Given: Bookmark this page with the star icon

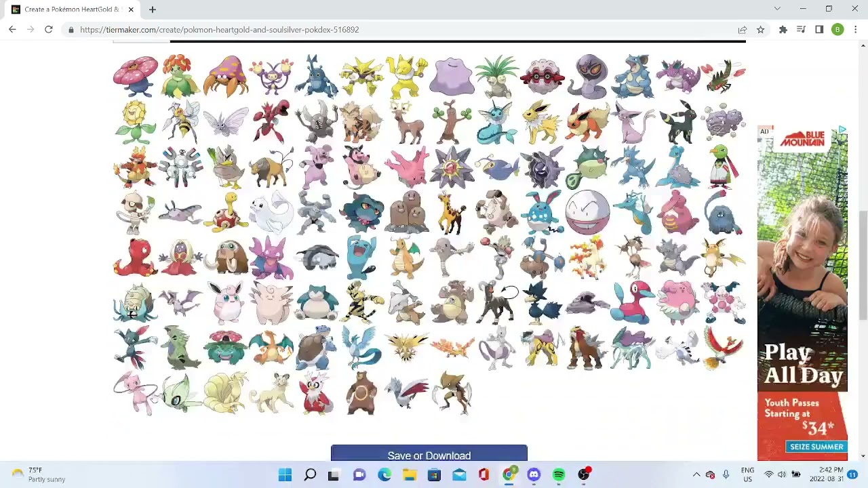Looking at the screenshot, I should [x=761, y=30].
